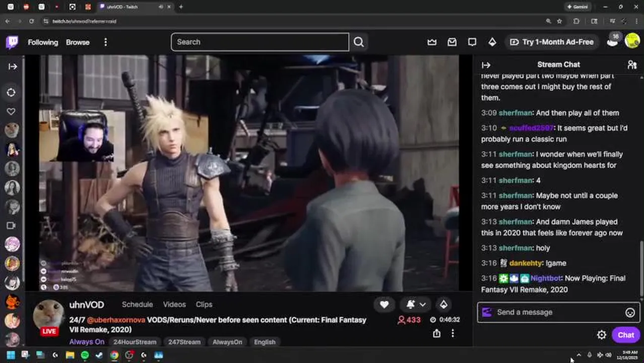Reload the page in the browser
This screenshot has height=363, width=644.
coord(31,21)
